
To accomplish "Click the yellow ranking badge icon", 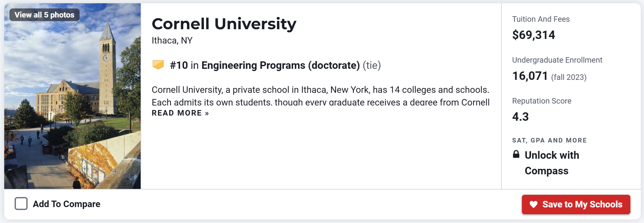I will click(x=158, y=65).
